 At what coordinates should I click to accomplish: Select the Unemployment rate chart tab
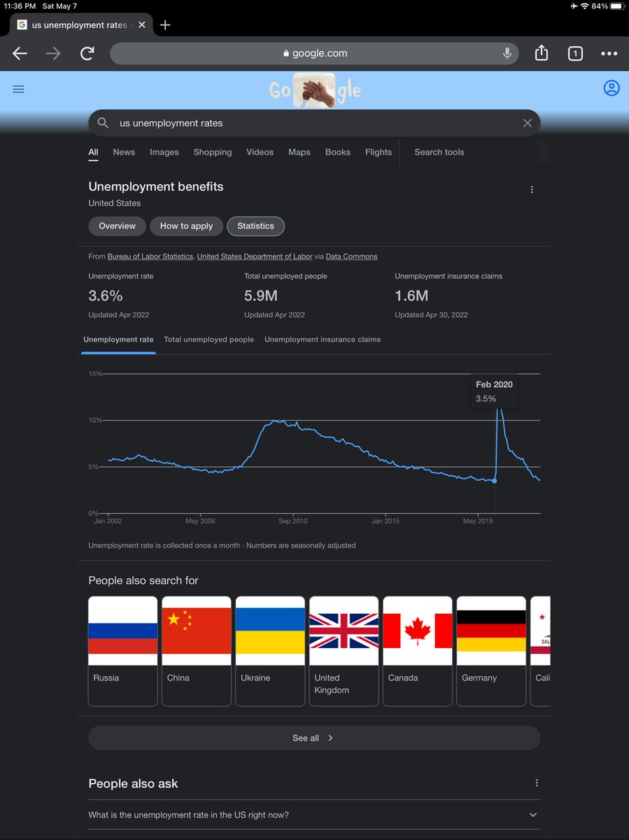coord(118,339)
